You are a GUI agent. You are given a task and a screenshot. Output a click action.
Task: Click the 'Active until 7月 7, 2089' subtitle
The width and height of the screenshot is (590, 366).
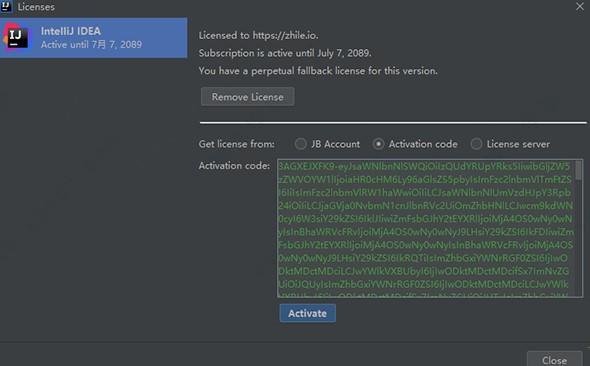(x=91, y=44)
